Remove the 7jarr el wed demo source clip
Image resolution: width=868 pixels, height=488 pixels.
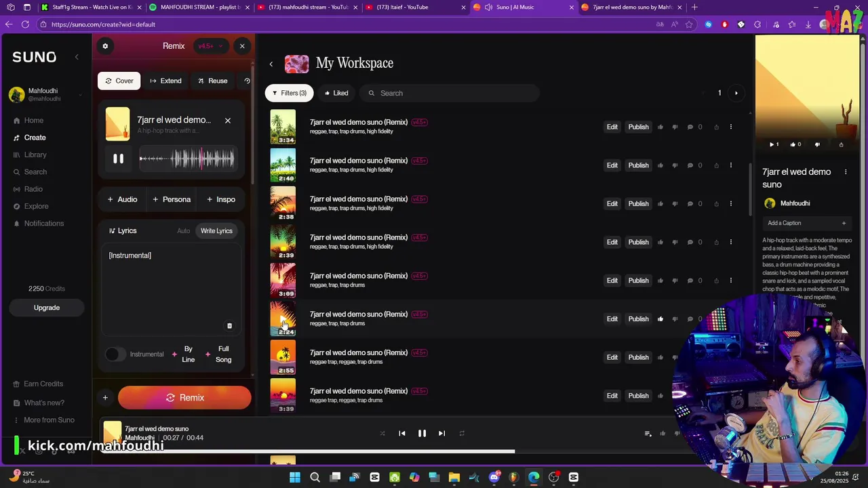click(x=228, y=120)
